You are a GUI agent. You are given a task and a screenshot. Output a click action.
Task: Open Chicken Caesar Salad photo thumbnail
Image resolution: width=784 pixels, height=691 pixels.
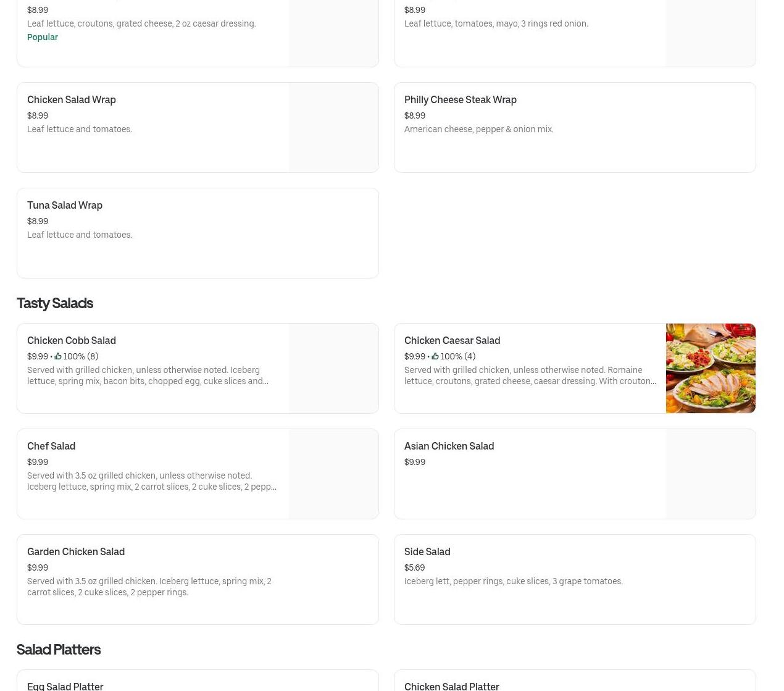[711, 368]
